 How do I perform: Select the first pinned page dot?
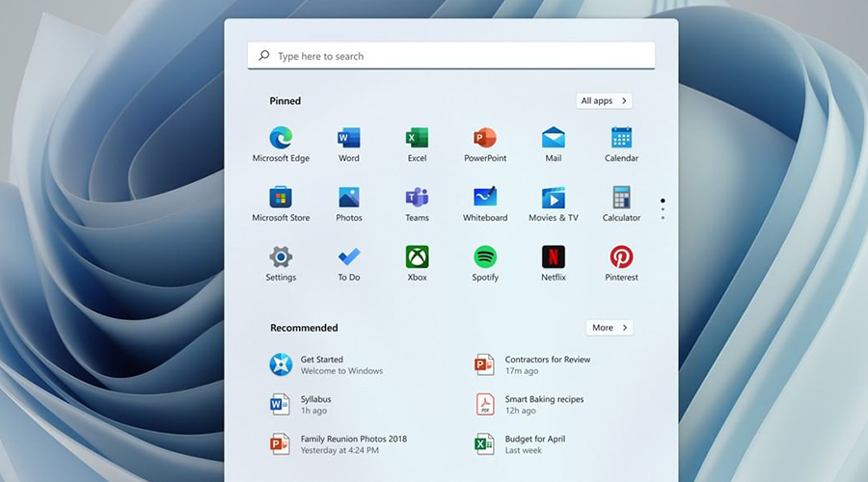coord(663,201)
